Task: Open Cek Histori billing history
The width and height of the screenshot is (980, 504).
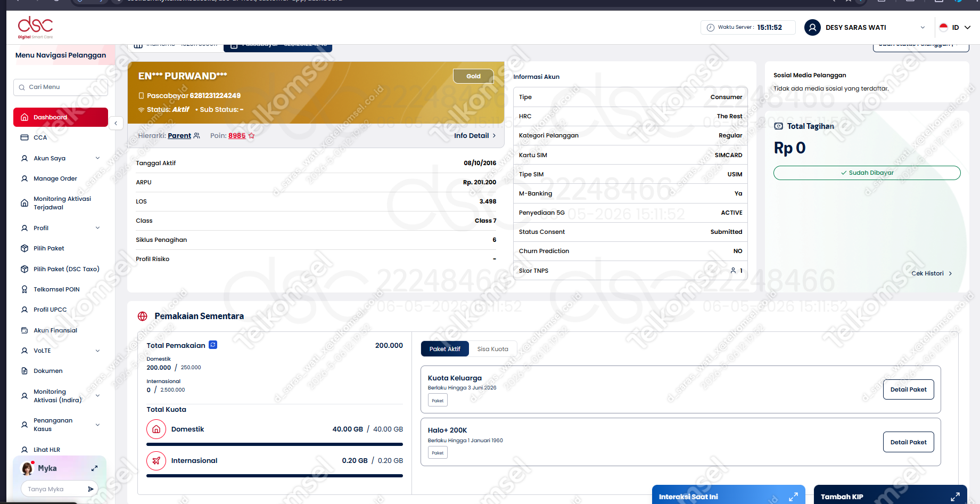Action: click(x=932, y=273)
